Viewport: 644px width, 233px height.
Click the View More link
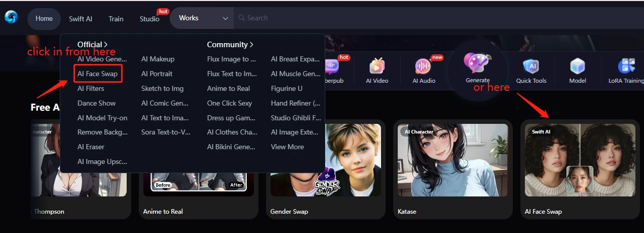[287, 147]
